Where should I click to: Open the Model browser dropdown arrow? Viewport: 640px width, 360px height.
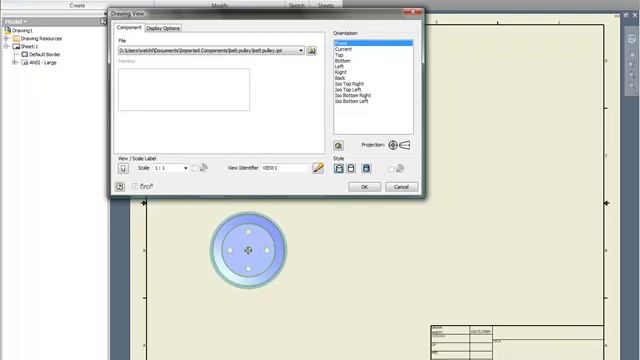[x=25, y=22]
